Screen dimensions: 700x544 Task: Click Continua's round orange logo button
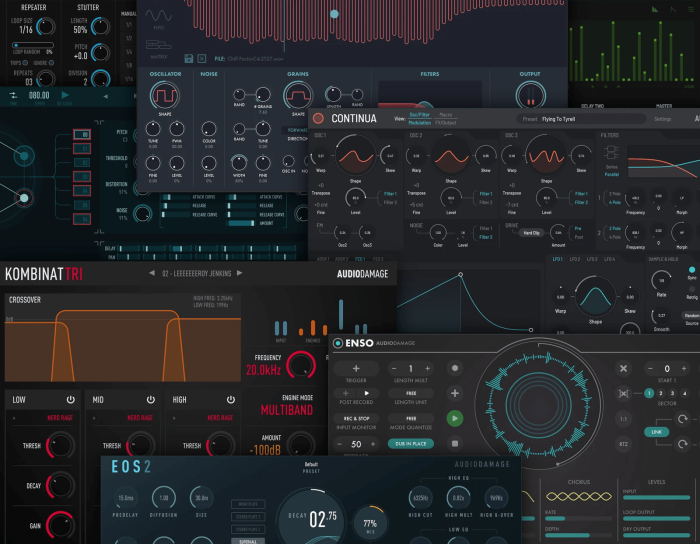pyautogui.click(x=318, y=118)
